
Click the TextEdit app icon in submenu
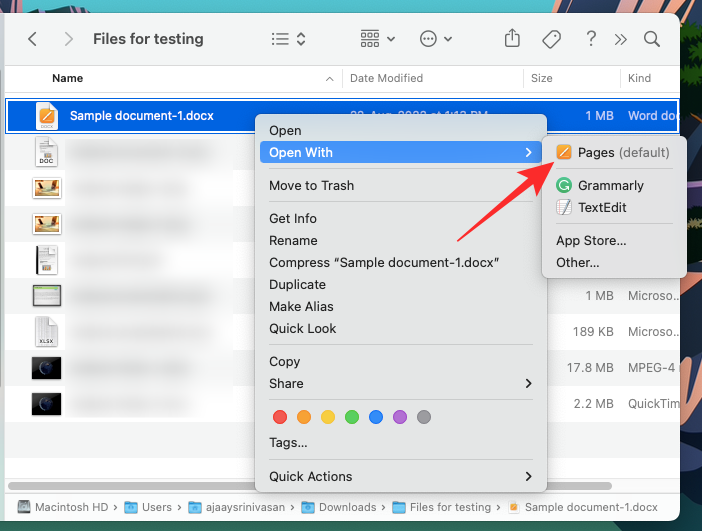(564, 208)
